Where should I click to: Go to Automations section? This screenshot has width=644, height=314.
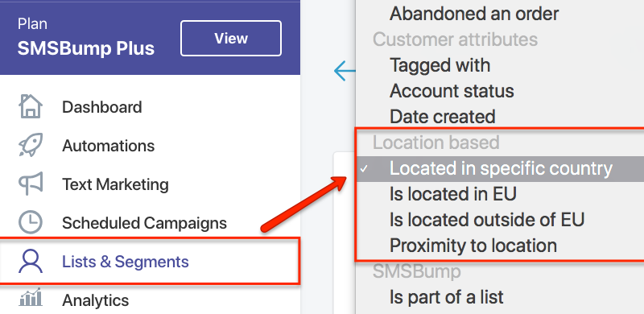109,146
